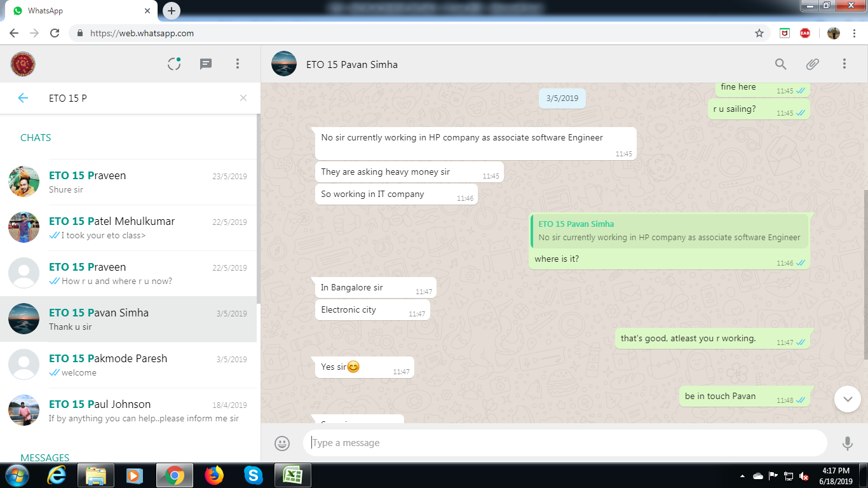Open Paul Johnson's profile photo
This screenshot has height=488, width=868.
tap(24, 410)
